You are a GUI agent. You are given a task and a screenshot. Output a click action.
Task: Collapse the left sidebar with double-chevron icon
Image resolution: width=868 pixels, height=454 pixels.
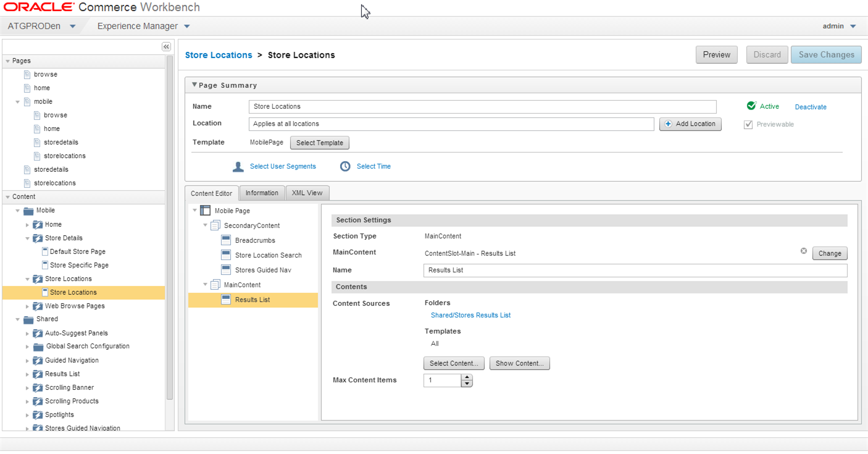click(166, 47)
